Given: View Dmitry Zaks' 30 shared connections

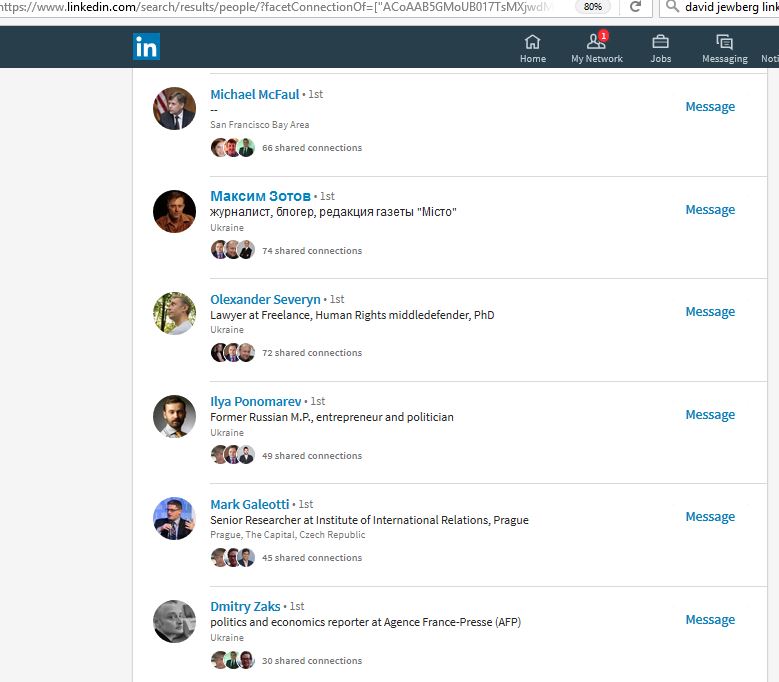Looking at the screenshot, I should (312, 661).
